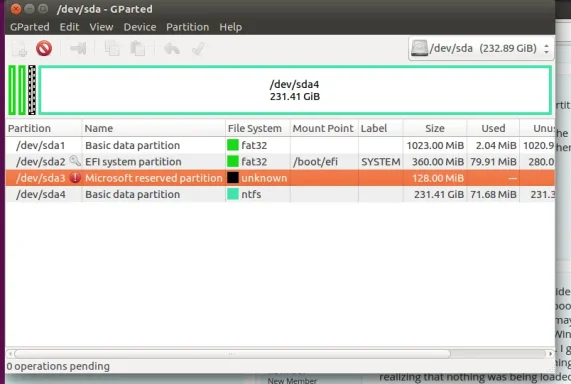The width and height of the screenshot is (571, 384).
Task: Click '0 operations pending' status text
Action: [58, 366]
